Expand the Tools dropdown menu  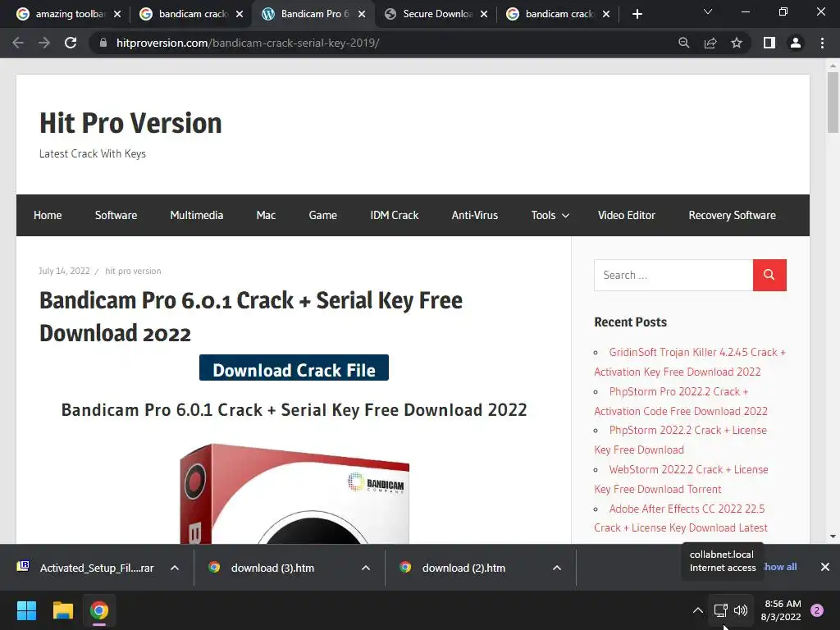point(550,216)
